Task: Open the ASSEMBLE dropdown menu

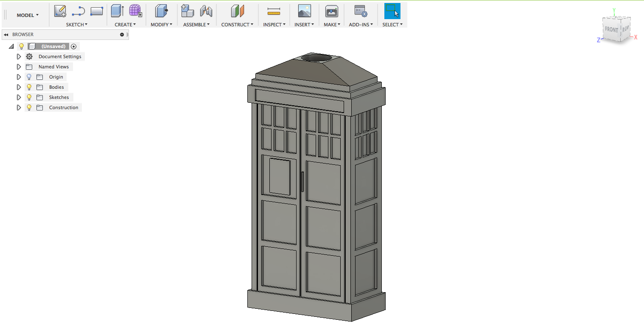Action: click(196, 25)
